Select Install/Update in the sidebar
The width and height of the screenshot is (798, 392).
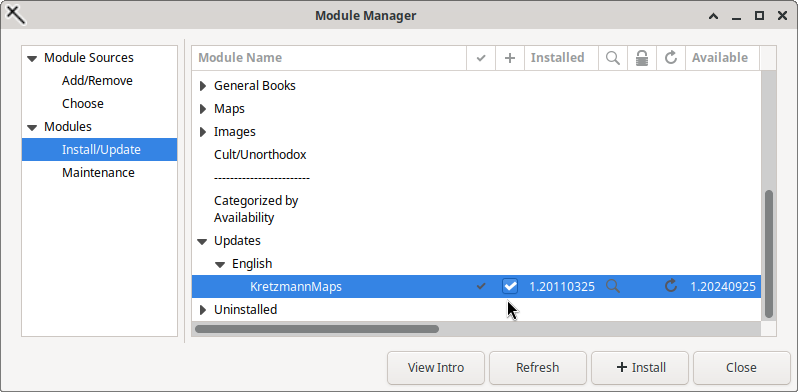(100, 150)
